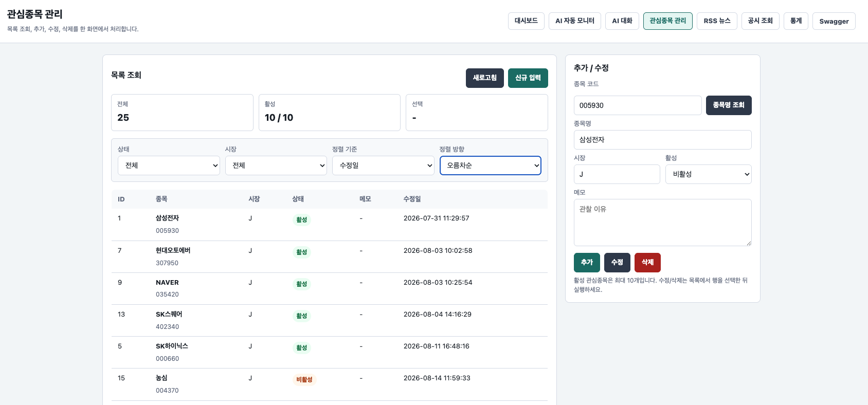Click date 2026-08-11 16:48:16
The height and width of the screenshot is (405, 868).
[437, 346]
